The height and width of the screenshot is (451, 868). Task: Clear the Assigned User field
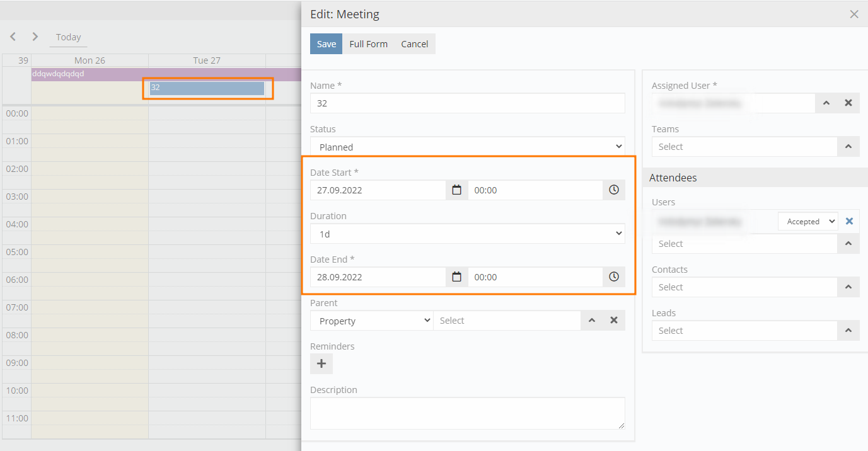tap(848, 103)
